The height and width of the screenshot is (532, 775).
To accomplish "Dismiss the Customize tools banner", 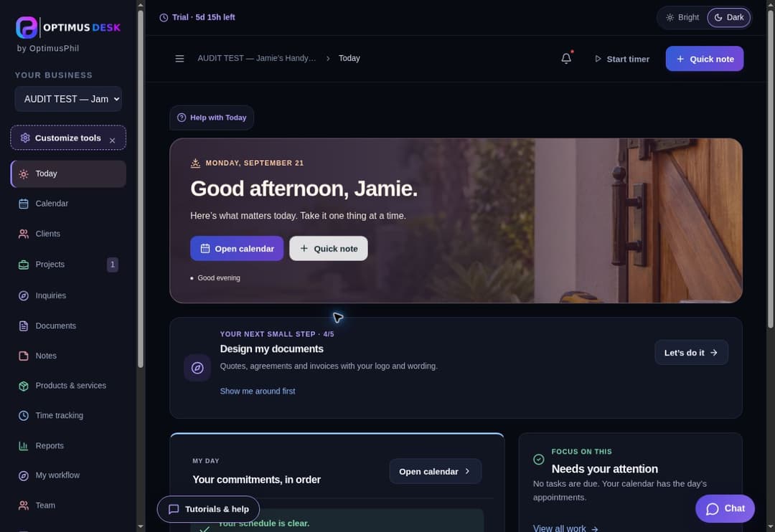I will (x=113, y=141).
